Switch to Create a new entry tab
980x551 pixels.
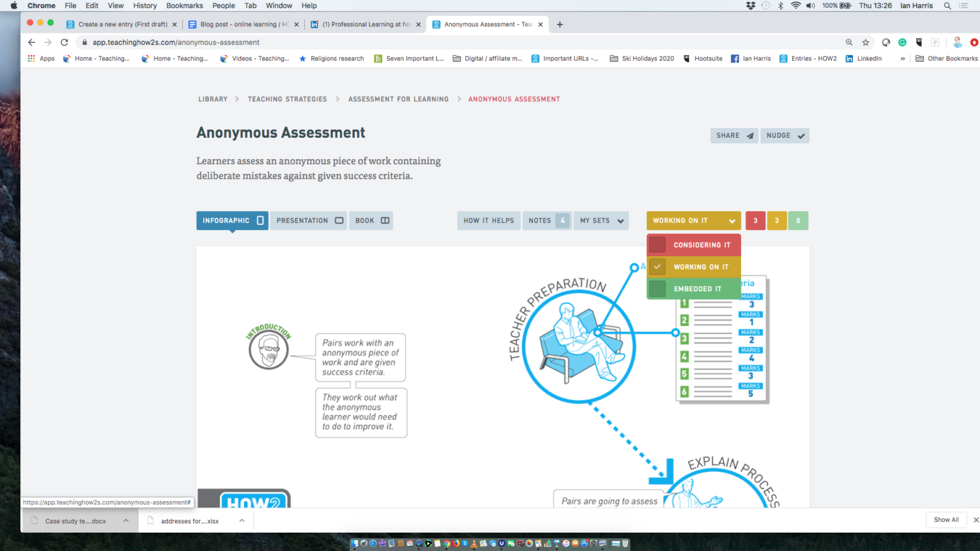pos(121,25)
